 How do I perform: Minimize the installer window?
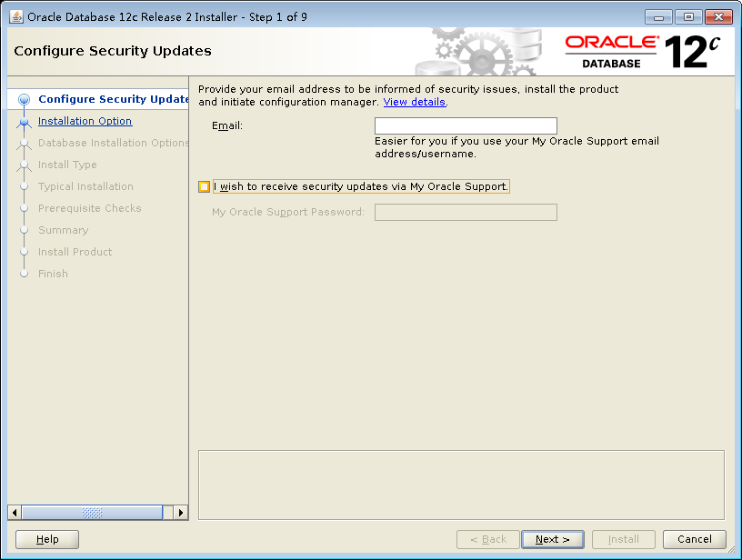(658, 17)
